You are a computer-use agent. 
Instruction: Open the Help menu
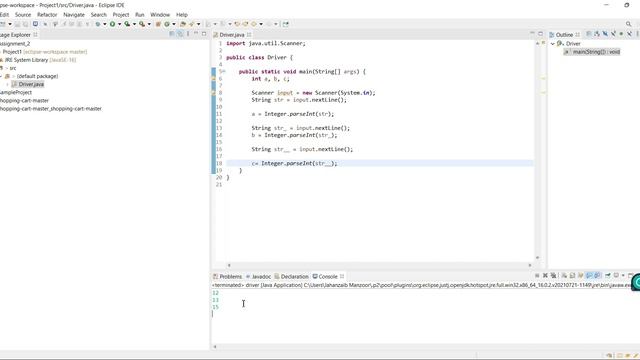point(182,15)
